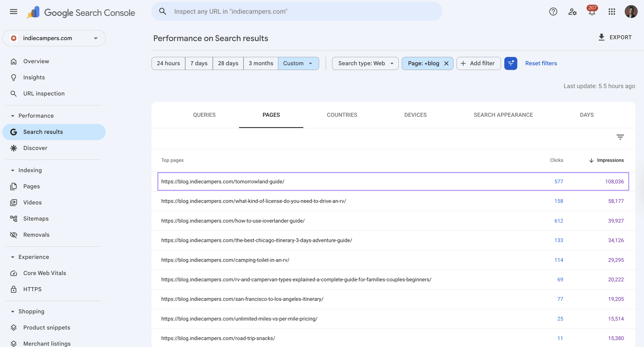Click the search magnifier icon in URL bar
This screenshot has width=644, height=347.
[x=163, y=11]
